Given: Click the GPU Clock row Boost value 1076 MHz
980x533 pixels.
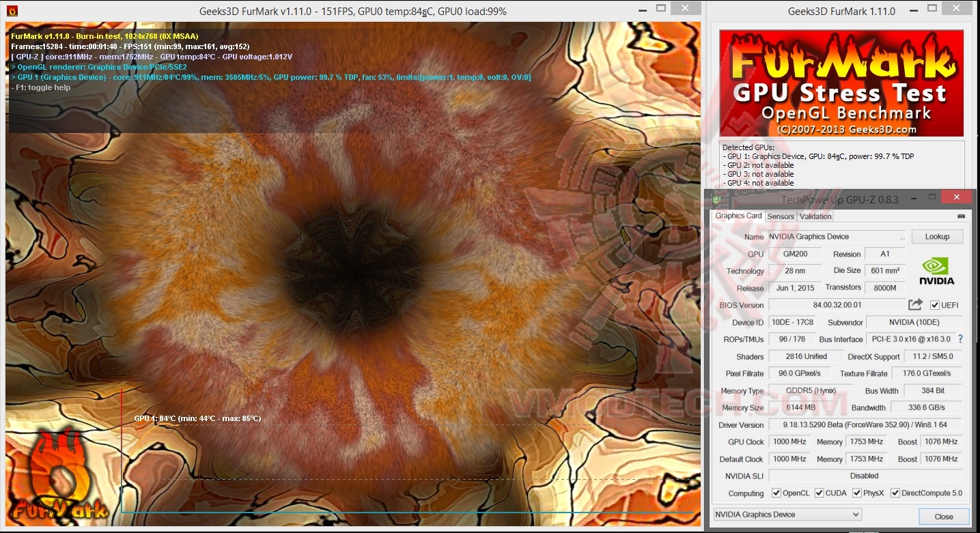Looking at the screenshot, I should [941, 442].
